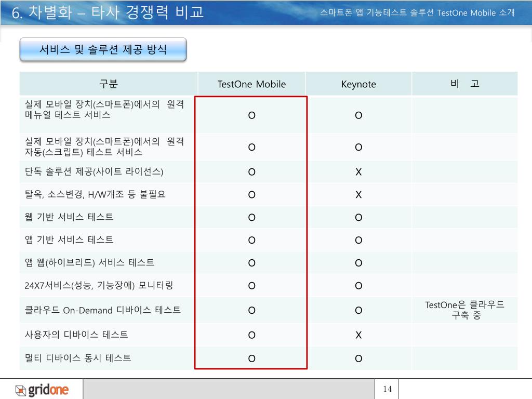Click TestOne Mobile O for '사용자의 디바이스 테스트'
Image resolution: width=532 pixels, height=399 pixels.
tap(252, 335)
